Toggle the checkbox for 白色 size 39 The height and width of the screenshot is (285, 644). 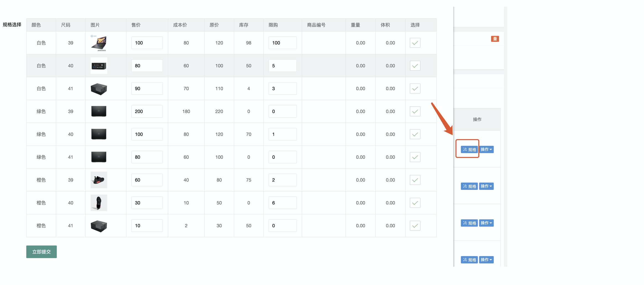pyautogui.click(x=415, y=43)
